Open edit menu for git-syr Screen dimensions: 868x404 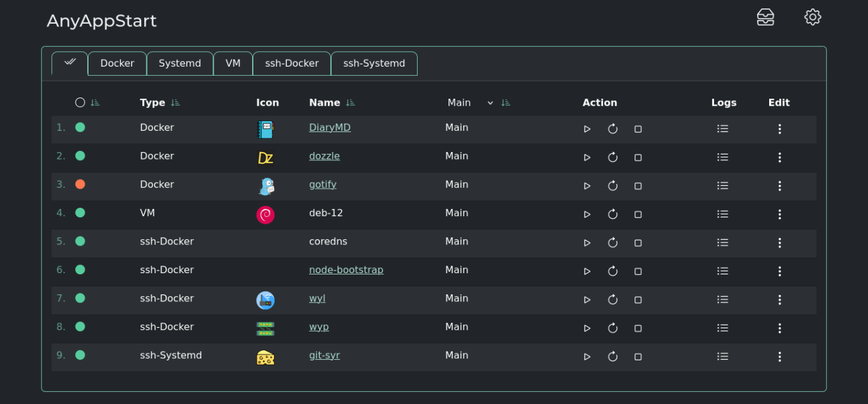pyautogui.click(x=779, y=357)
